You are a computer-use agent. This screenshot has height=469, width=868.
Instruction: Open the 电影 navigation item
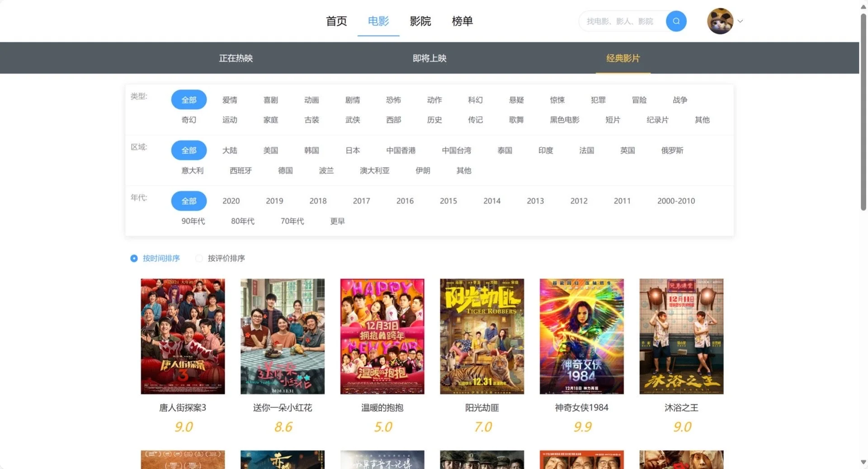click(378, 21)
